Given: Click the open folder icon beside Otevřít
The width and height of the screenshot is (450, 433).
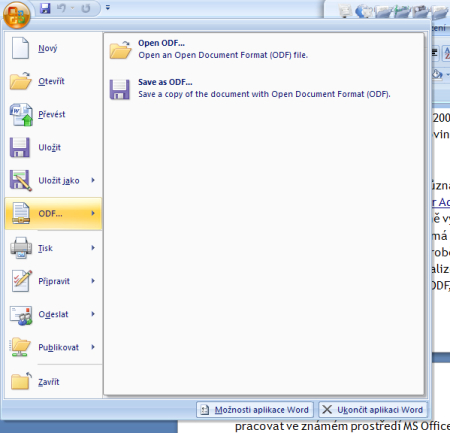Looking at the screenshot, I should click(x=20, y=81).
